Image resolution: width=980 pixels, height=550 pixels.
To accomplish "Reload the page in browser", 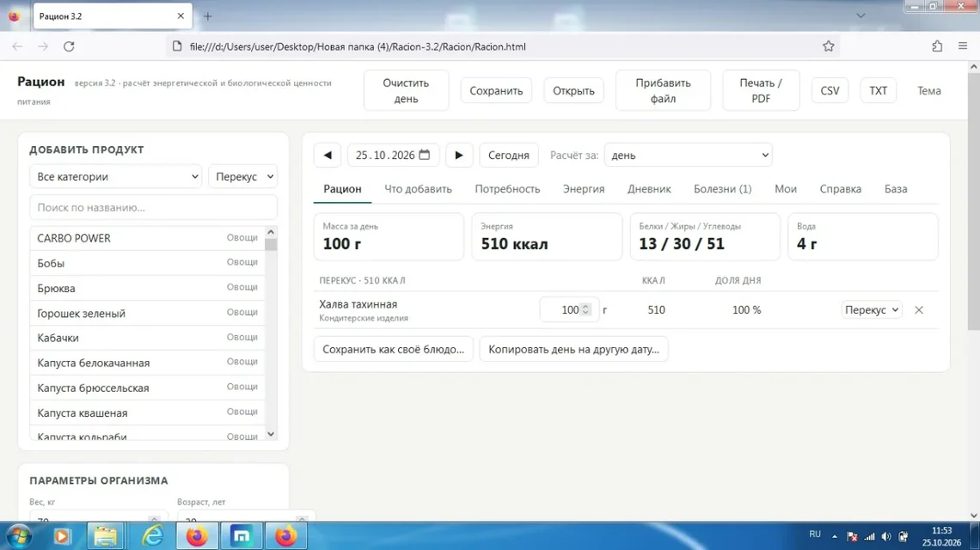I will 69,46.
